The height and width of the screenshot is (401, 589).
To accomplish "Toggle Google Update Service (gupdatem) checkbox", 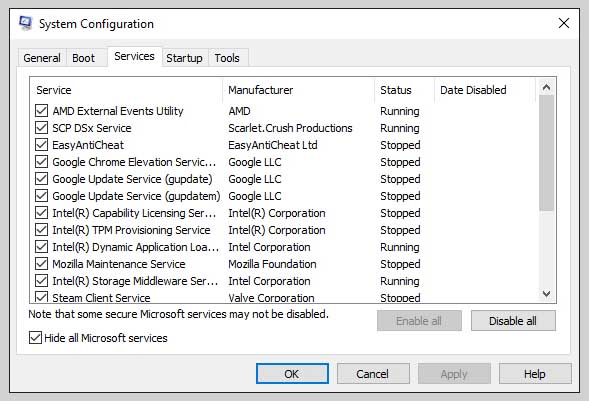I will point(41,196).
